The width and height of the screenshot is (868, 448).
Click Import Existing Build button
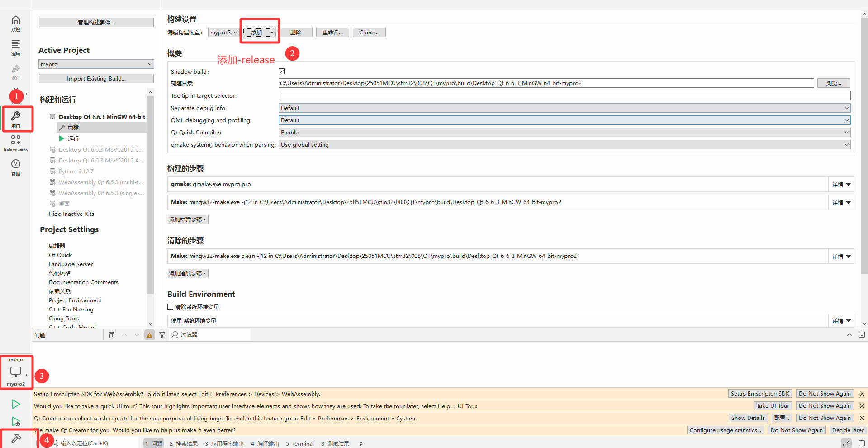coord(96,79)
